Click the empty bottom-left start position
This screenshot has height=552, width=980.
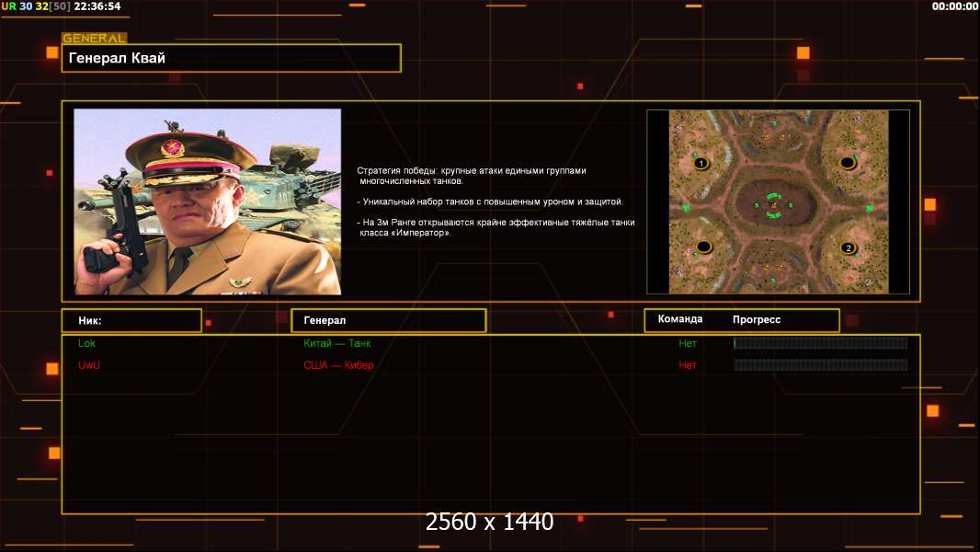point(703,247)
